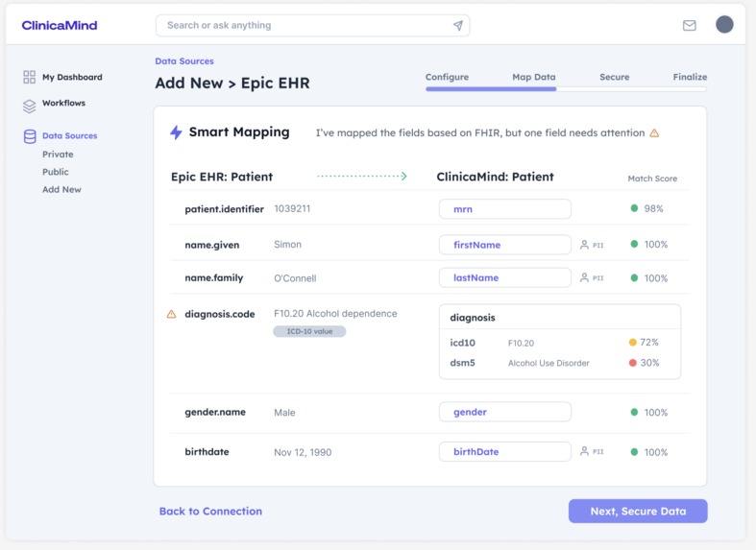Click the 'ClinicaMind: Patient' header
Viewport: 756px width, 550px height.
(495, 177)
